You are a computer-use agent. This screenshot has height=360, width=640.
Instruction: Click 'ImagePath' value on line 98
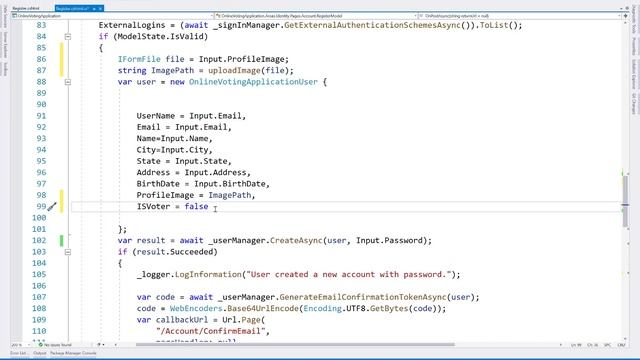230,195
